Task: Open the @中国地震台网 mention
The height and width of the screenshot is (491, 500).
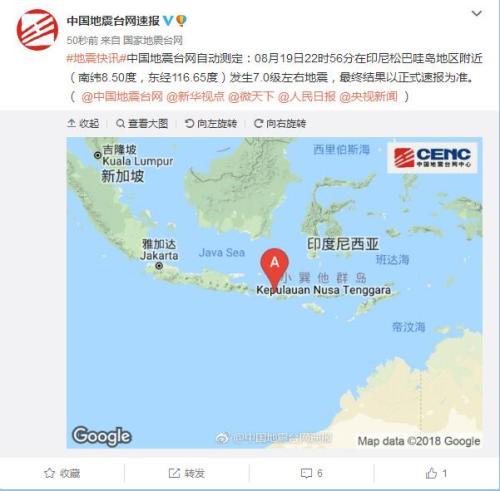Action: (122, 97)
